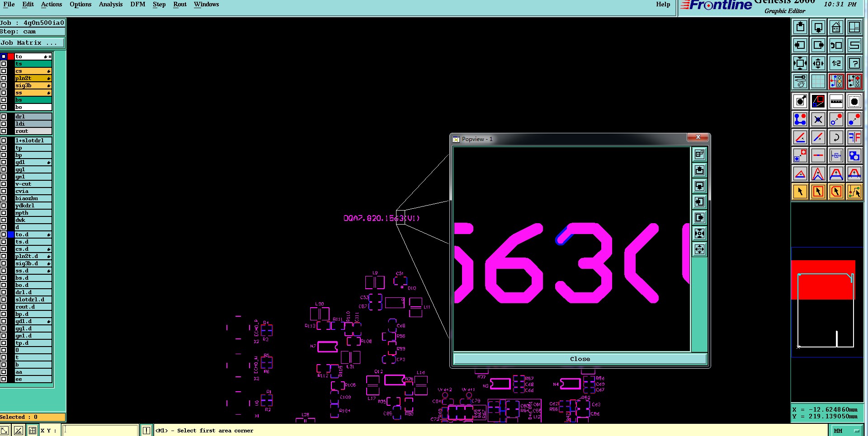Click the pan down icon in top toolbar

pos(818,27)
